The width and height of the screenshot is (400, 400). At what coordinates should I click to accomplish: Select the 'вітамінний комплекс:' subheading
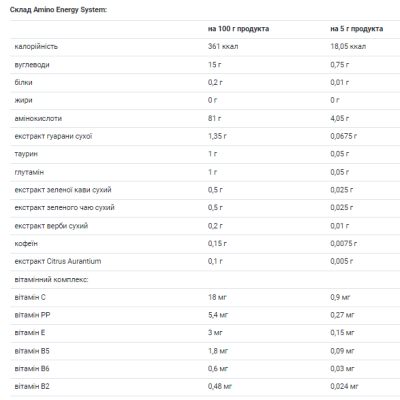[51, 280]
